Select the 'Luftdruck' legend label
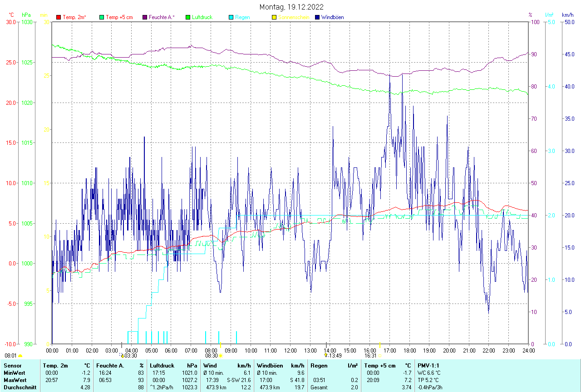 tap(202, 17)
